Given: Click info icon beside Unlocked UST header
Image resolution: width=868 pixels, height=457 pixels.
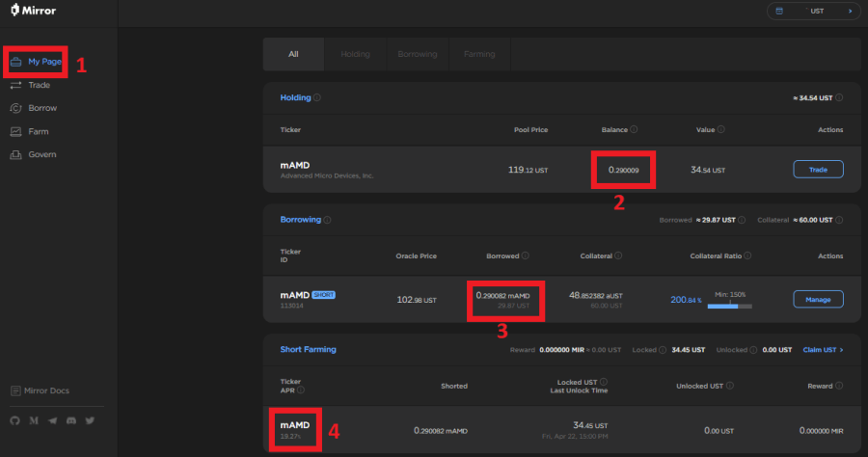Looking at the screenshot, I should pyautogui.click(x=730, y=386).
